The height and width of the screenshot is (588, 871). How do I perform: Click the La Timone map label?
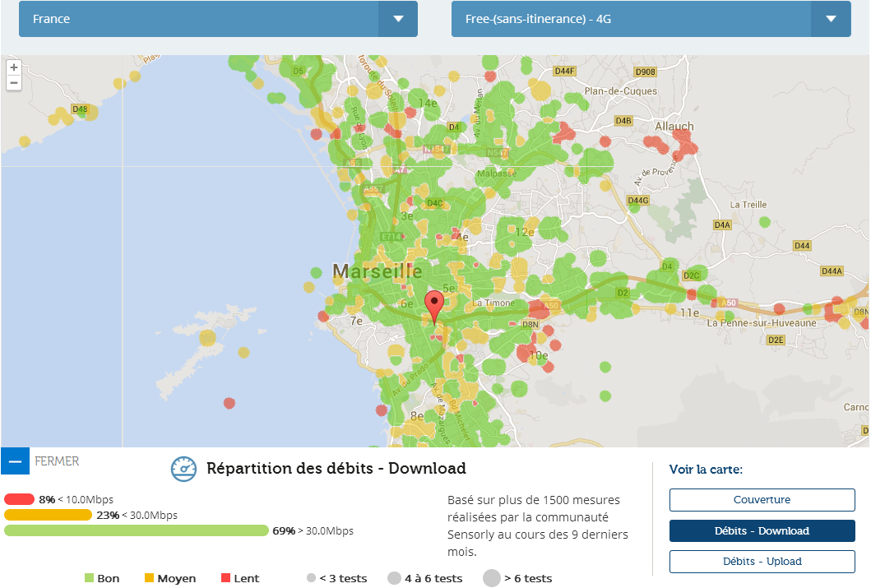tap(493, 303)
